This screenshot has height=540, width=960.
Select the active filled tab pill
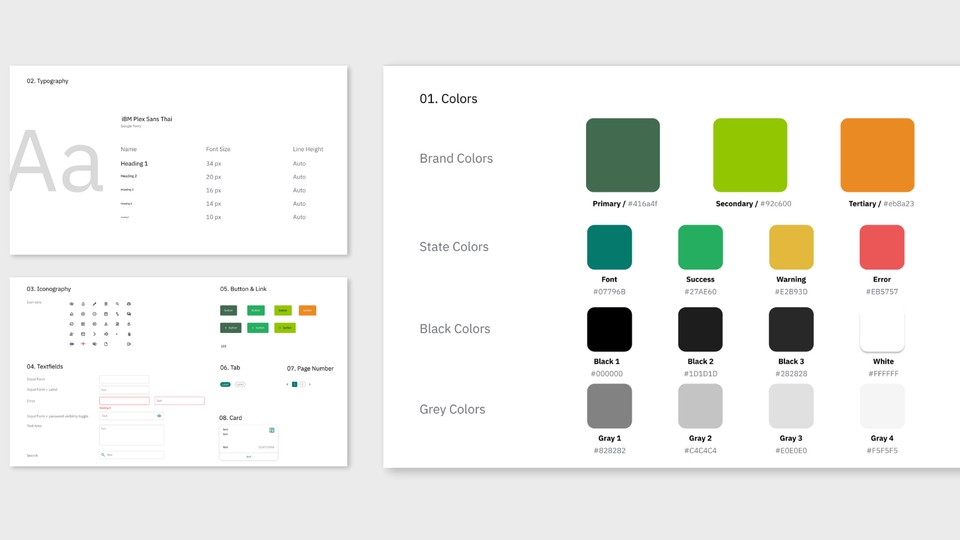225,384
